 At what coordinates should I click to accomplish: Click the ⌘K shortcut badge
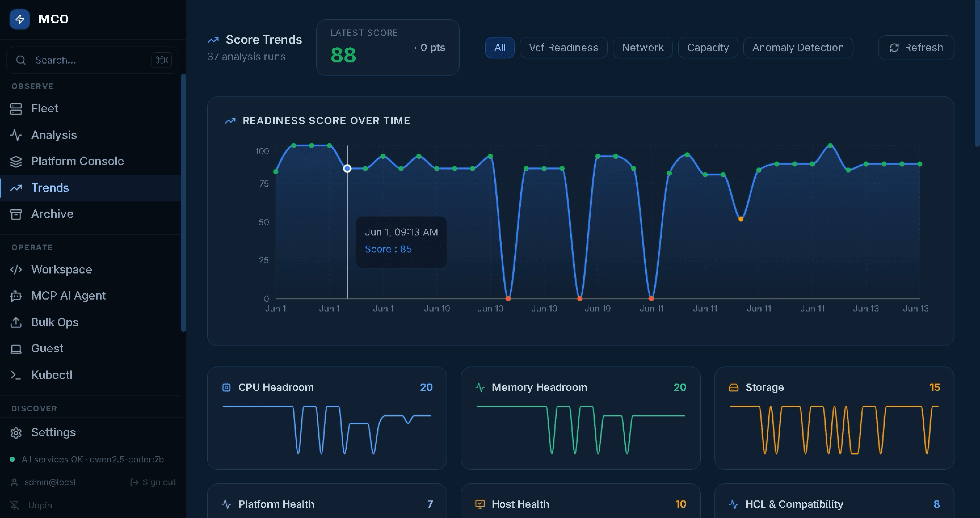coord(162,60)
